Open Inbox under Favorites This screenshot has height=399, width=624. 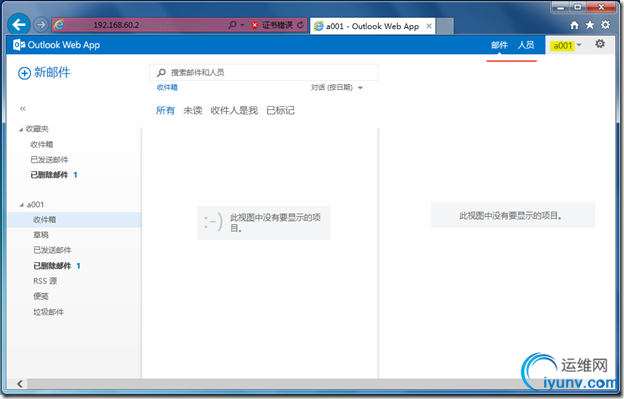(41, 144)
